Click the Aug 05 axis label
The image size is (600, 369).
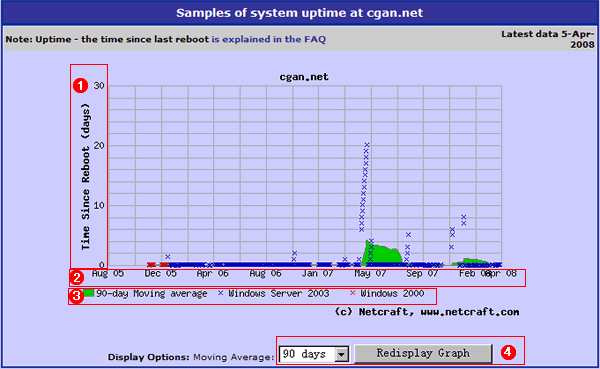108,273
